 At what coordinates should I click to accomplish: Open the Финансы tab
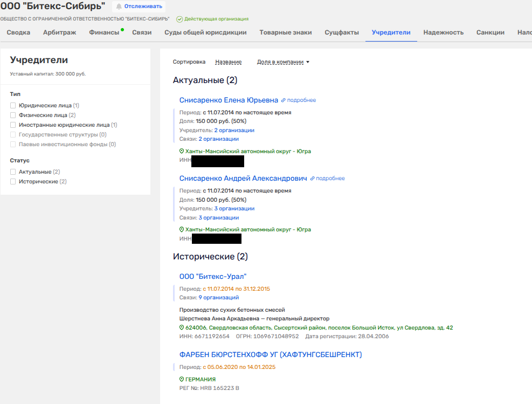[104, 32]
